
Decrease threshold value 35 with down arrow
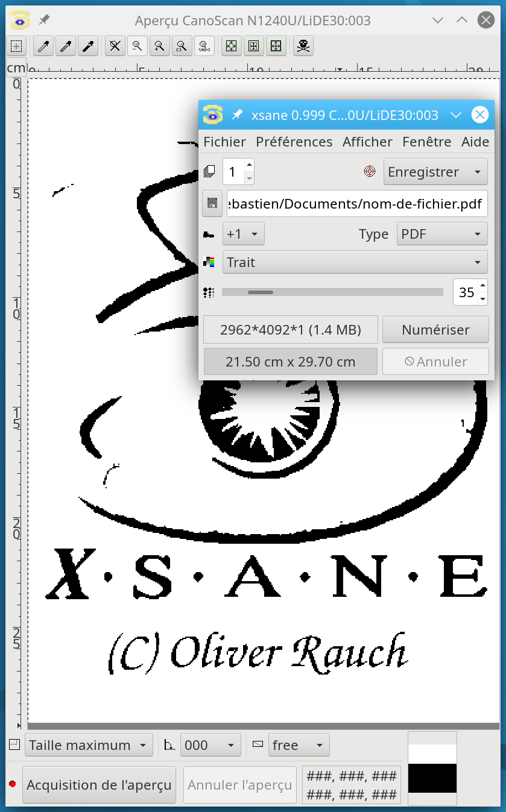[482, 299]
